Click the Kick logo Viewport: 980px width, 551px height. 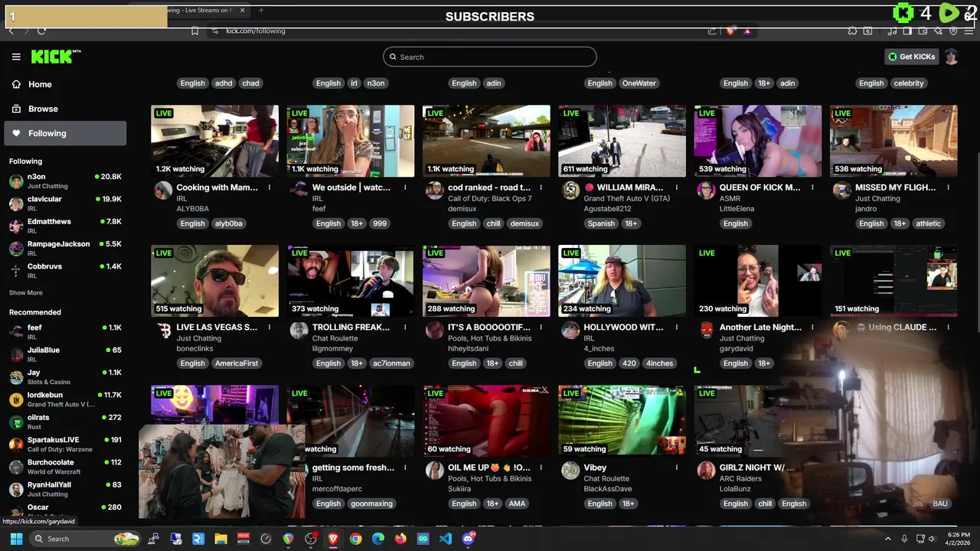pyautogui.click(x=56, y=57)
